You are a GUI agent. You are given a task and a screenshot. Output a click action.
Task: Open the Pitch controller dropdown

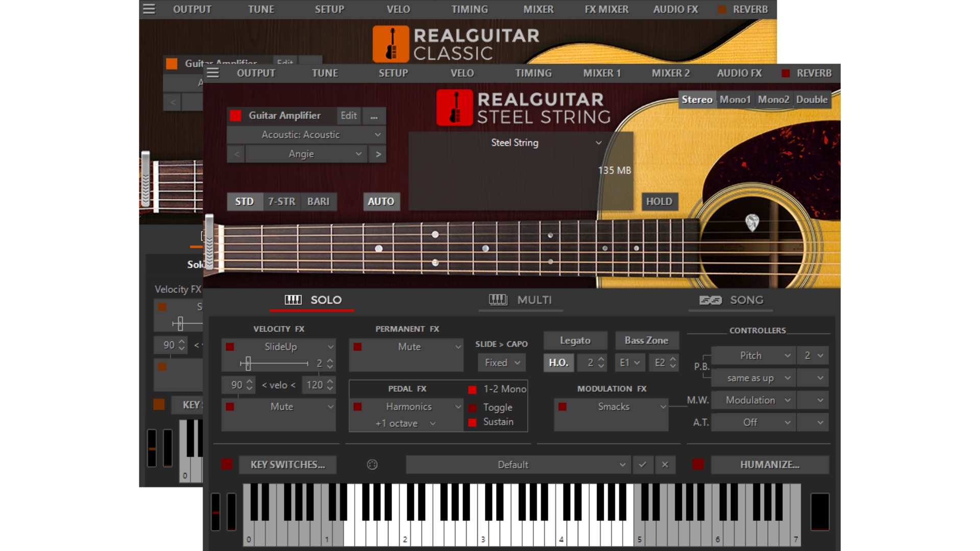pyautogui.click(x=754, y=356)
